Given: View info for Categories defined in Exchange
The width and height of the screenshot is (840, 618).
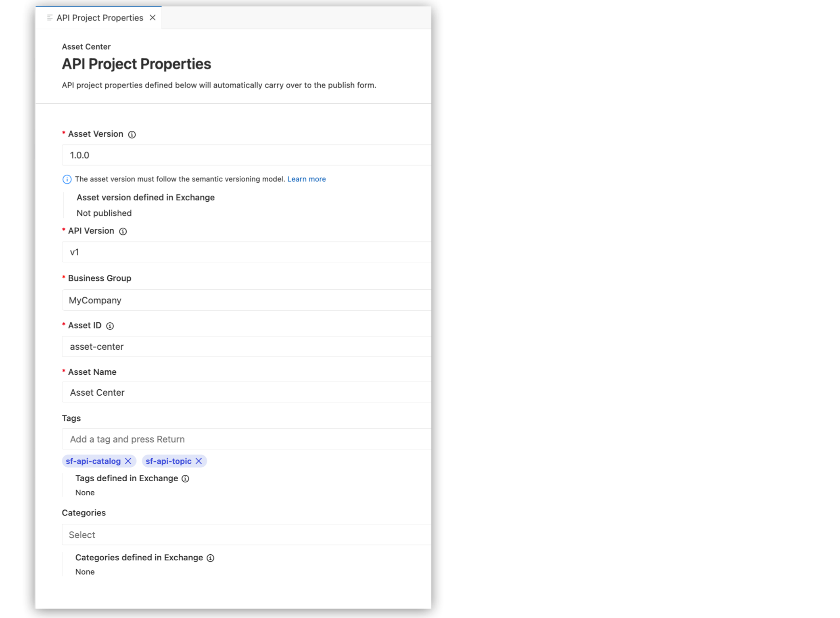Looking at the screenshot, I should (x=210, y=558).
